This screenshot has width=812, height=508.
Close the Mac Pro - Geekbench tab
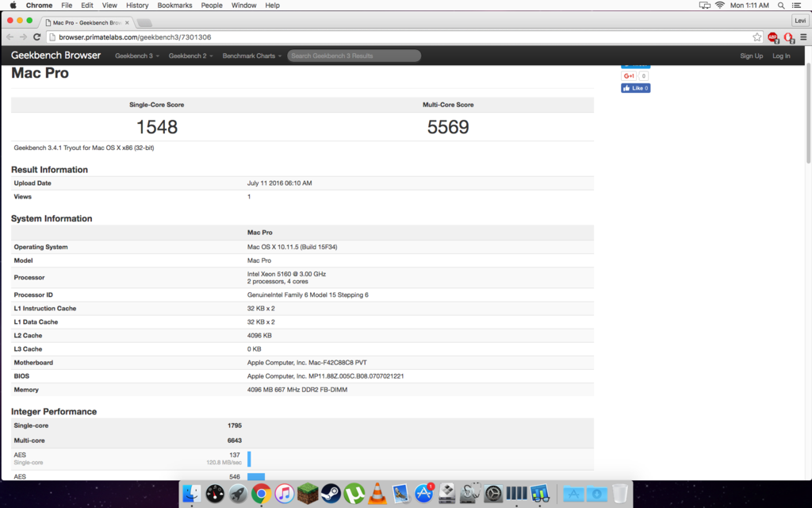click(127, 22)
